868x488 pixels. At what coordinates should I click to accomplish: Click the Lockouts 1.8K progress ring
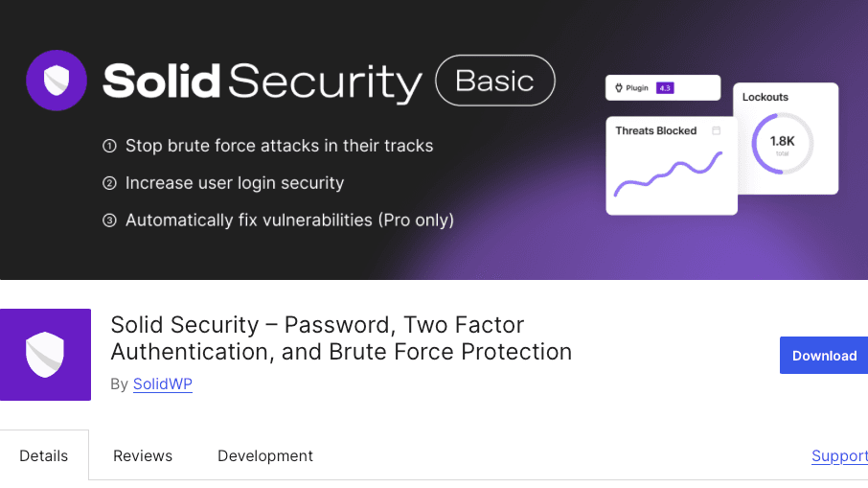tap(782, 144)
